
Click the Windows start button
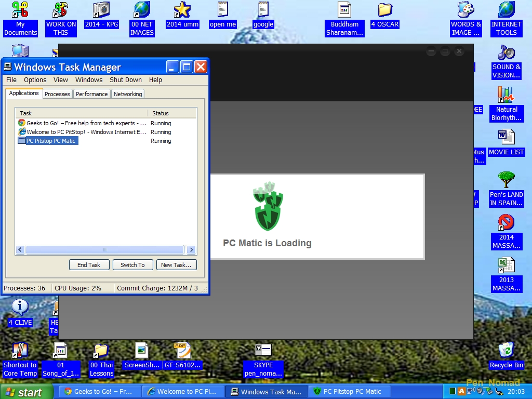click(26, 392)
